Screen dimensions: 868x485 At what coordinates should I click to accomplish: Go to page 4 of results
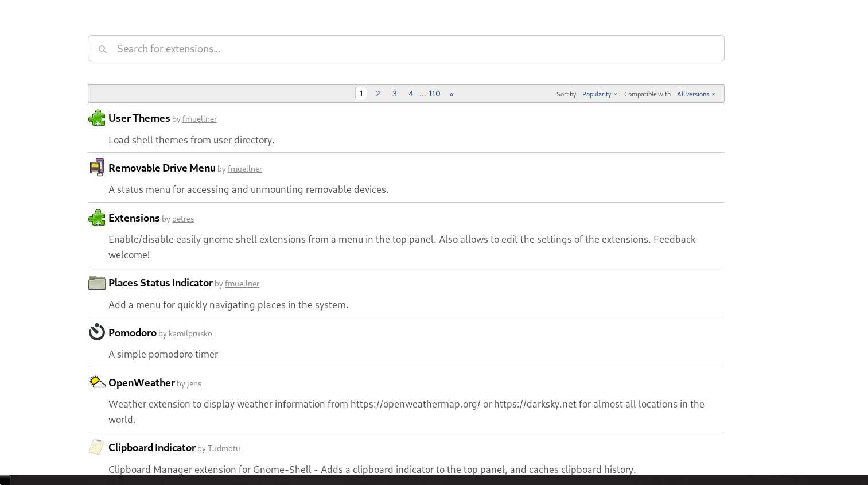[x=411, y=94]
